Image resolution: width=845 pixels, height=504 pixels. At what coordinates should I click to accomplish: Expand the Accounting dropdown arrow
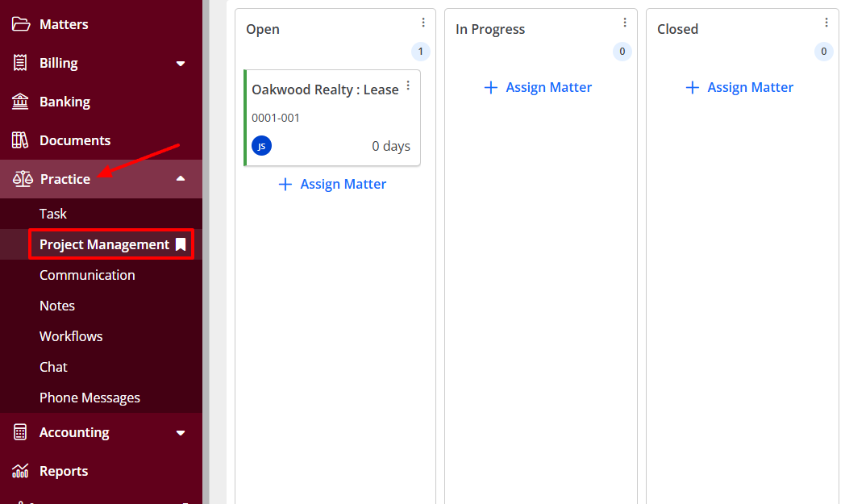pos(181,432)
